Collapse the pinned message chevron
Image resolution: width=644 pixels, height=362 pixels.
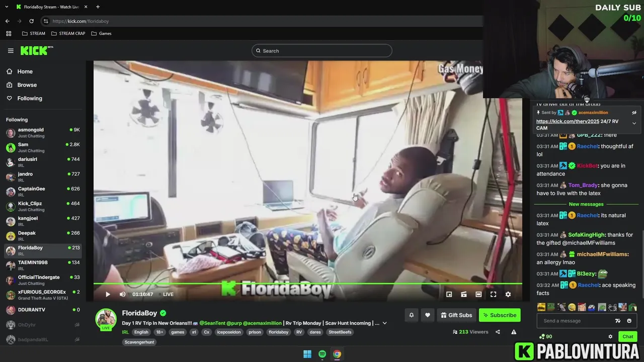pyautogui.click(x=634, y=123)
